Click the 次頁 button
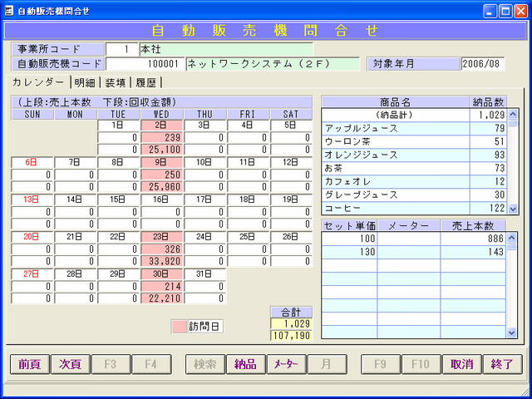 pyautogui.click(x=70, y=364)
